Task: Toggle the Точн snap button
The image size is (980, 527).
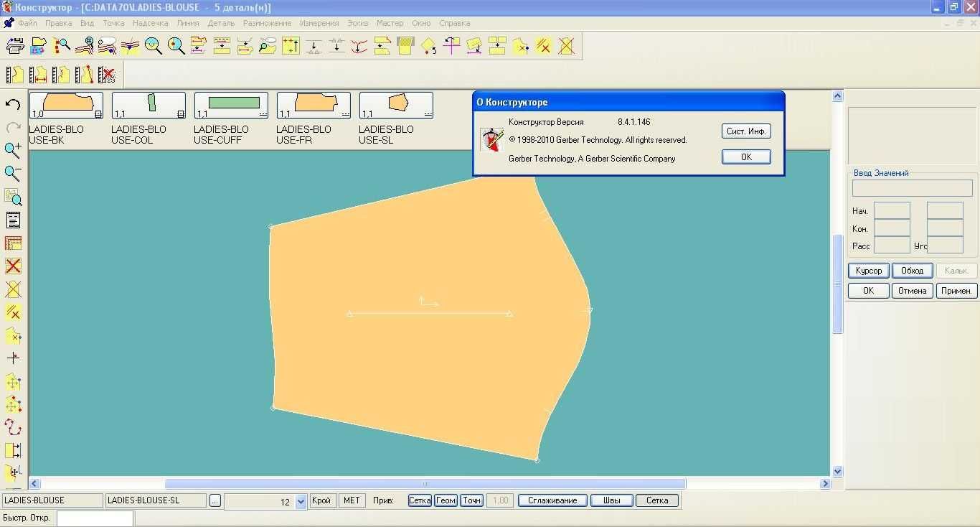Action: 471,500
